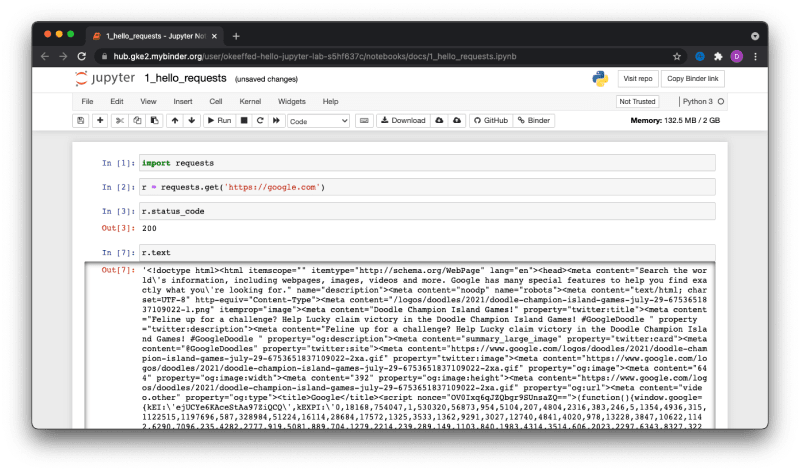The width and height of the screenshot is (800, 472).
Task: Click the 200 output value
Action: 149,229
